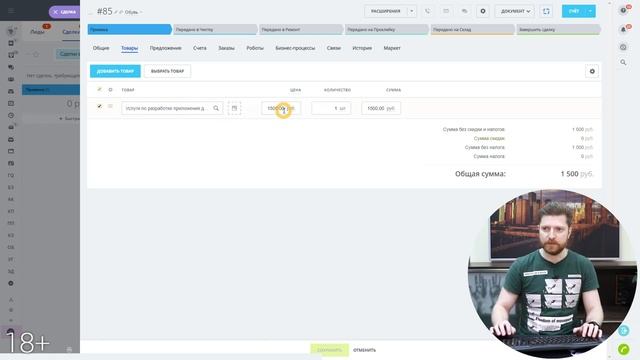Click the blue-framed square icon beside Документ

click(546, 11)
